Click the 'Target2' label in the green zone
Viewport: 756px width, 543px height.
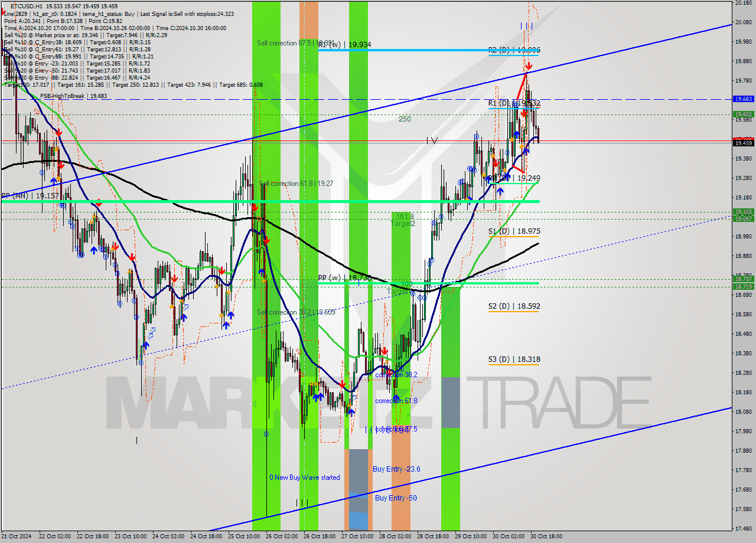coord(402,223)
